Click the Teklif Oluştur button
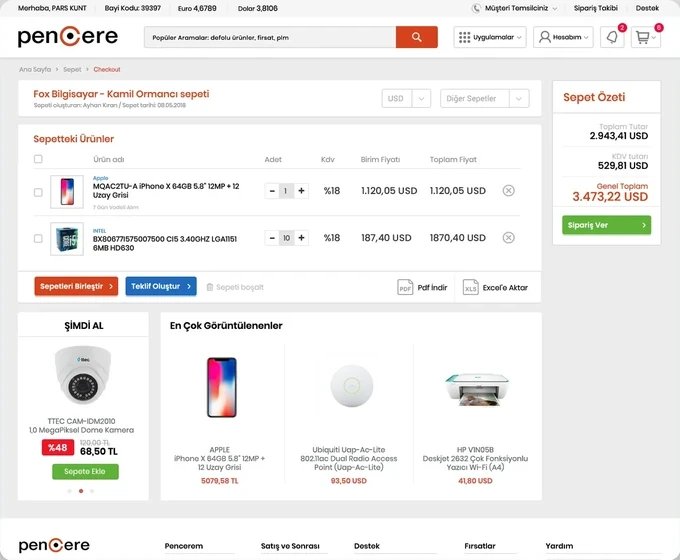The image size is (680, 560). [161, 286]
